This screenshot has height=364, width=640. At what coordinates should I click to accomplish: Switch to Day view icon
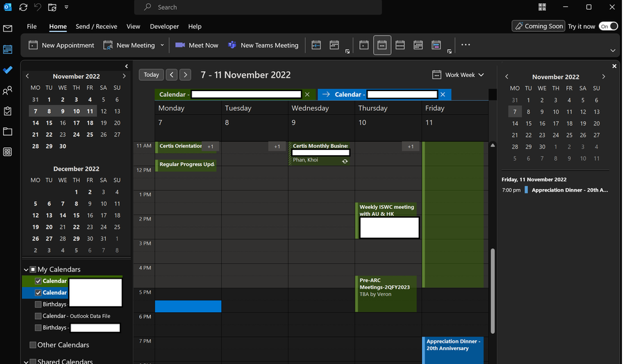[x=364, y=45]
